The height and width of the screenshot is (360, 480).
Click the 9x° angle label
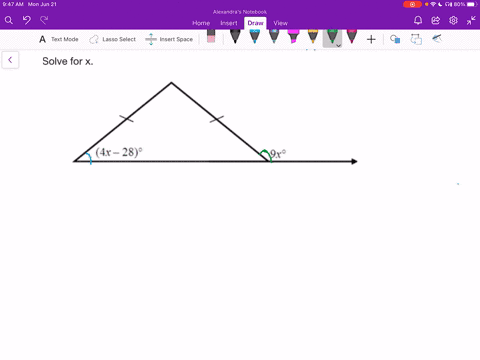[x=278, y=154]
